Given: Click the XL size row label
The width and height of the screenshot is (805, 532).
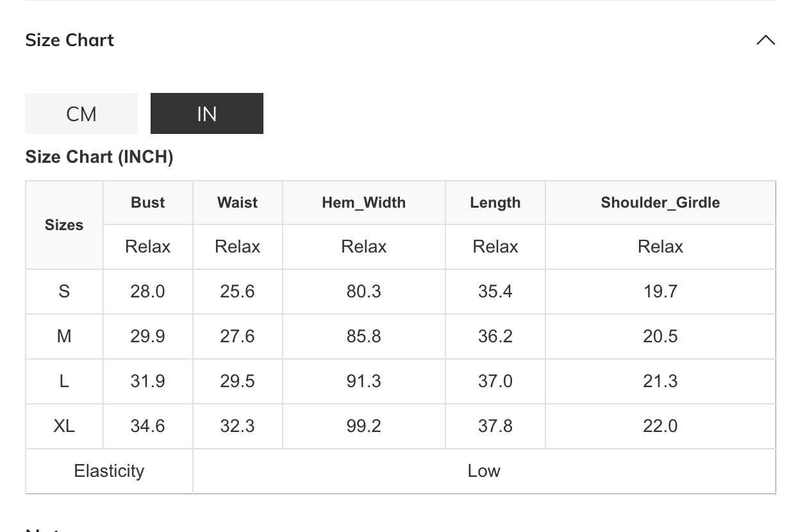Looking at the screenshot, I should pyautogui.click(x=64, y=426).
